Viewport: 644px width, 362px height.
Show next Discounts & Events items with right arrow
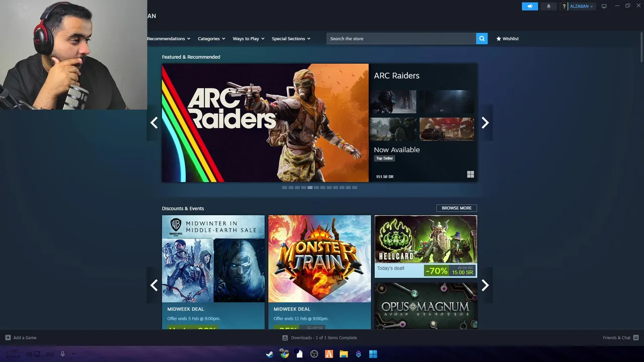[x=485, y=285]
